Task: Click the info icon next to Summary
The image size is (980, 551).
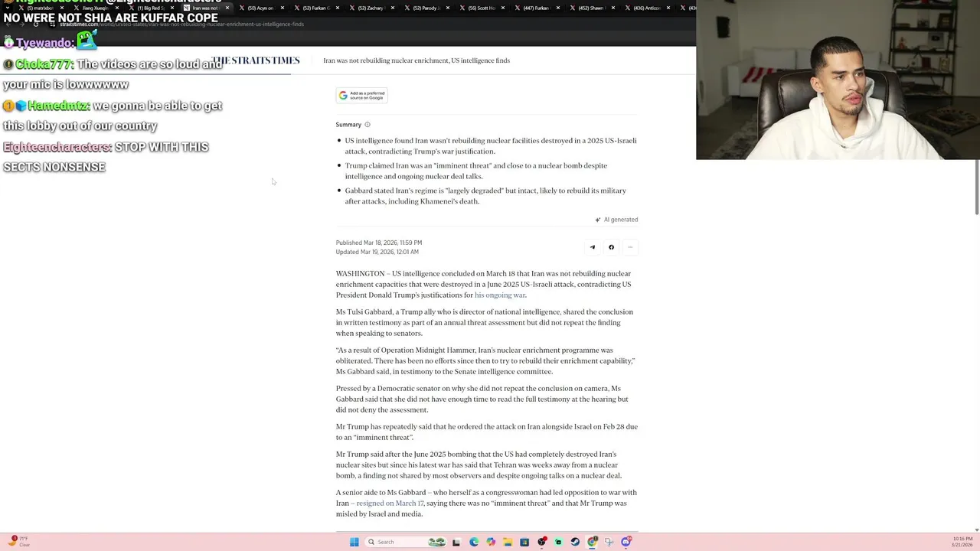Action: (367, 125)
